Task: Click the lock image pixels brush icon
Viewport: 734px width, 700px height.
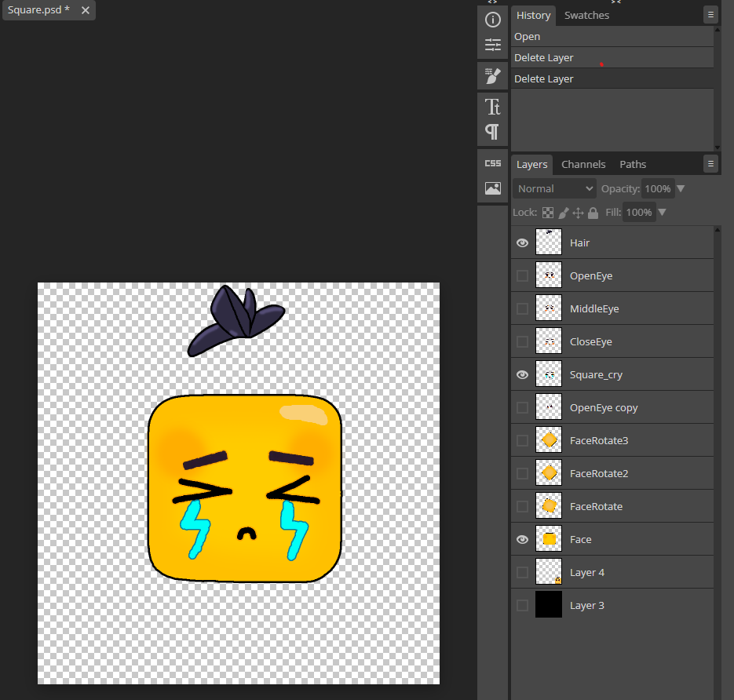Action: 564,213
